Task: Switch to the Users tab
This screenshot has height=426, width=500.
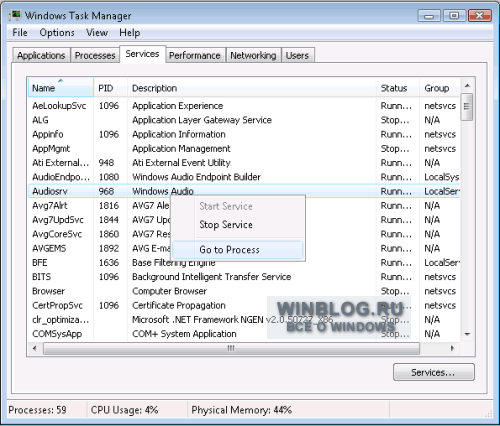Action: [297, 55]
